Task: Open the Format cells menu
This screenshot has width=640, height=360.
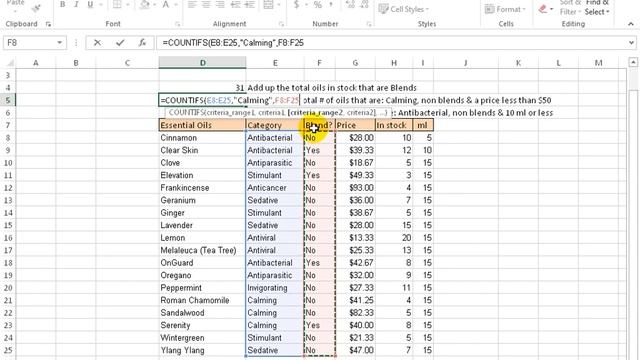Action: [x=504, y=9]
